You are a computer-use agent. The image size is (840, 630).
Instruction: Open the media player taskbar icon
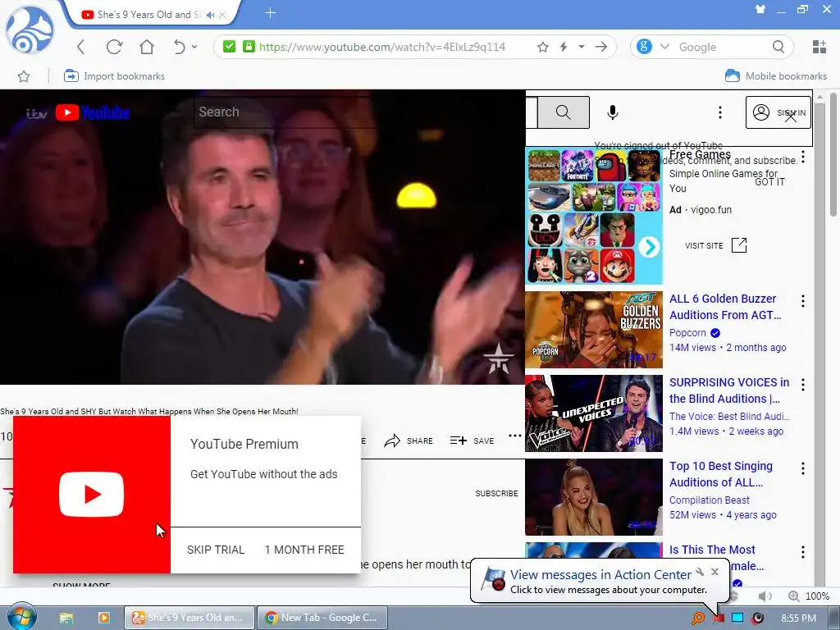point(104,618)
